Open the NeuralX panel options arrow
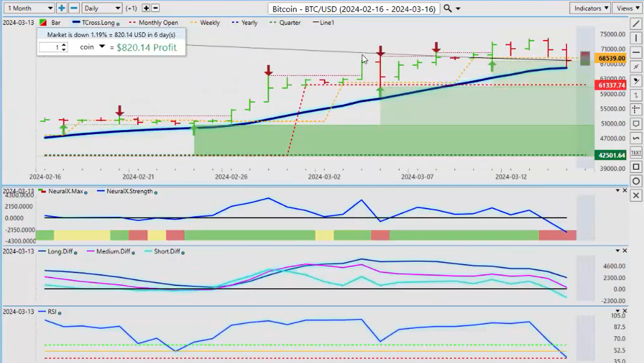The height and width of the screenshot is (363, 644). (618, 190)
